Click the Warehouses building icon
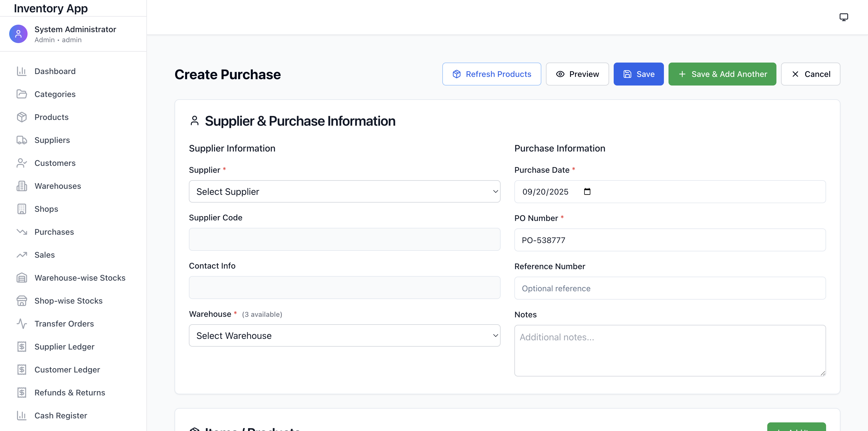The image size is (868, 431). click(x=22, y=186)
